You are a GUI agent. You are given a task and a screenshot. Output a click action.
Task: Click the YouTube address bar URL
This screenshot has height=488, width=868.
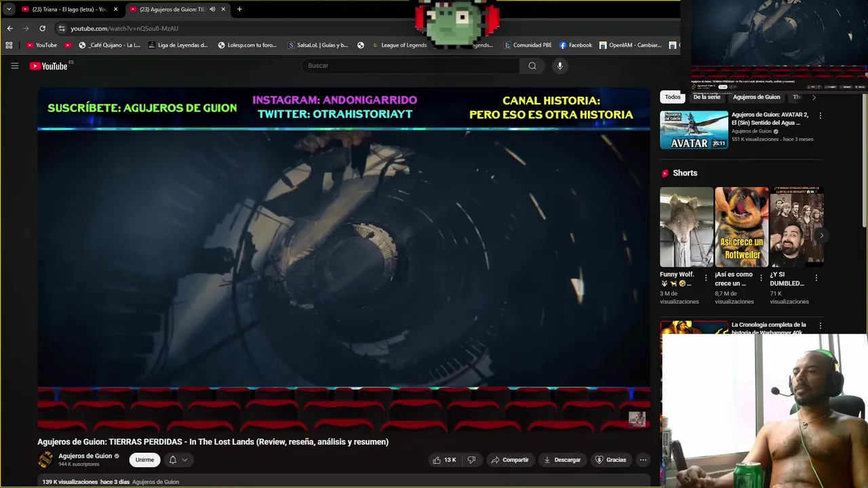[124, 28]
